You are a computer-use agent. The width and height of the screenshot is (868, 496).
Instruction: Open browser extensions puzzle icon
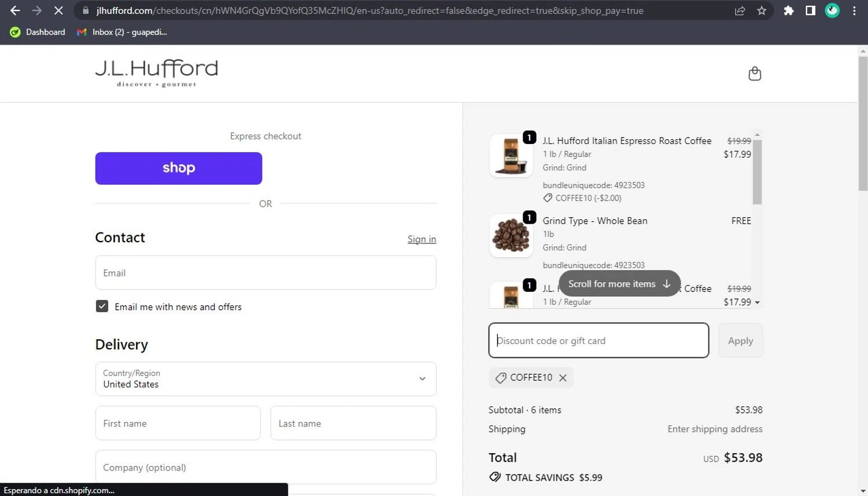788,10
